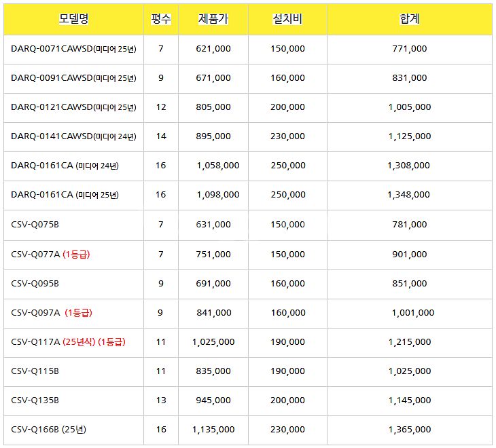Click installation fee 230,000 in DARQ-0141CAWSD row
The image size is (496, 448).
(x=287, y=136)
